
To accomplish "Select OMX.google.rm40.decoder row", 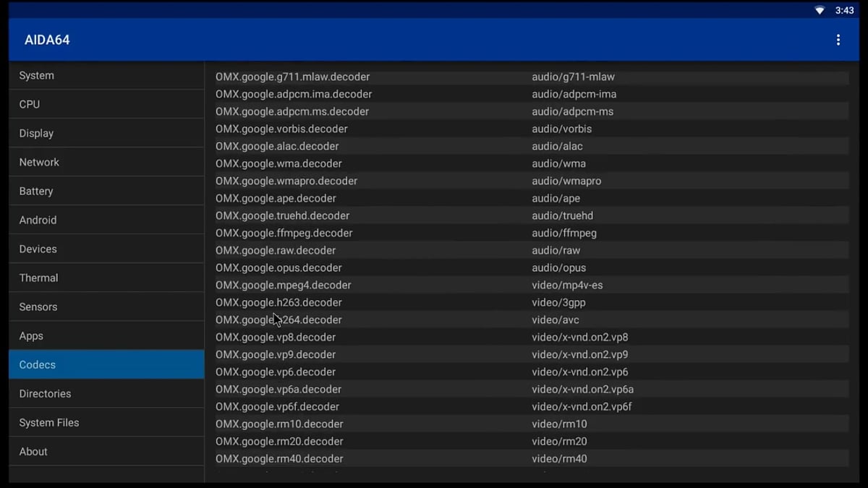I will (x=532, y=458).
